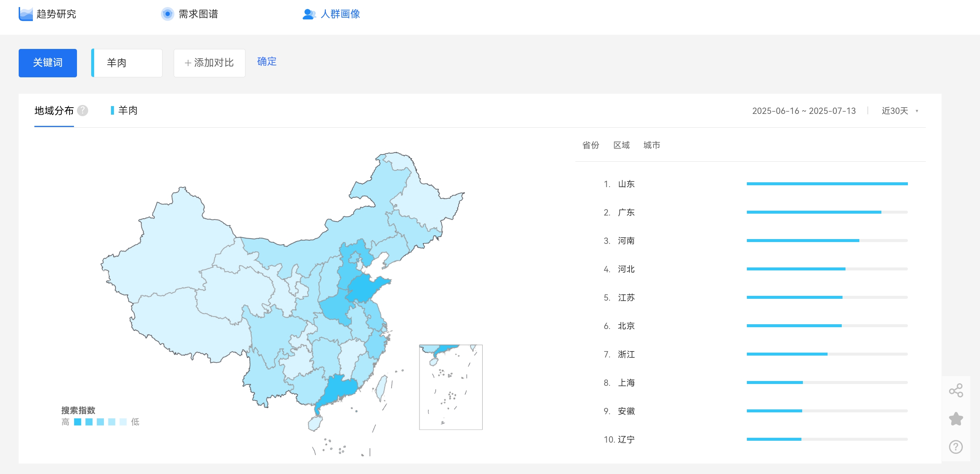This screenshot has width=980, height=474.
Task: Click the 确定 confirm link
Action: point(266,62)
